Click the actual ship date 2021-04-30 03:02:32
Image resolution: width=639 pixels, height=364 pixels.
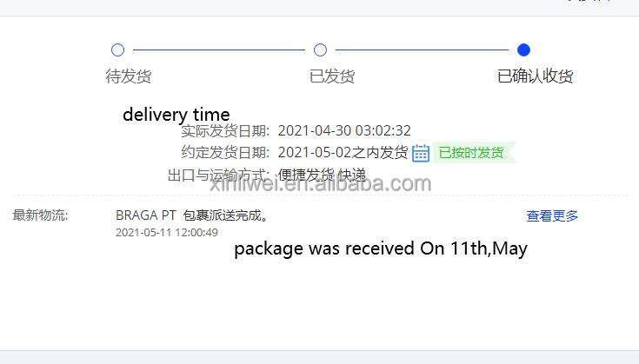pos(344,130)
